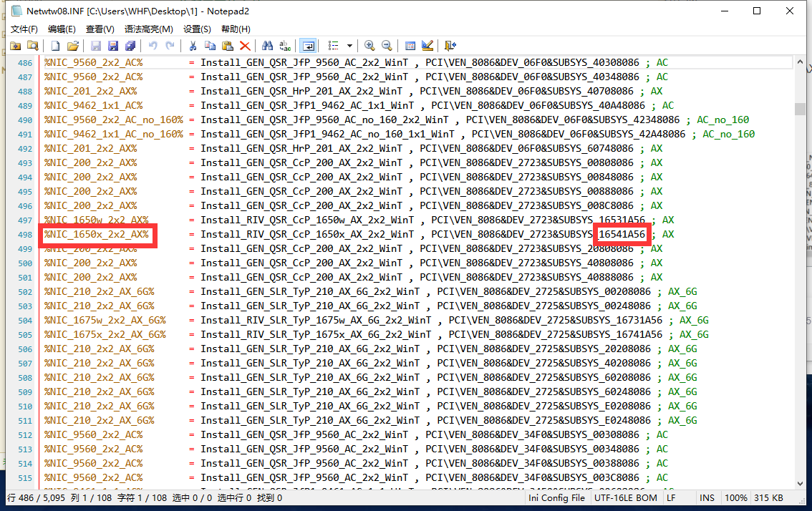Screen dimensions: 812x511
Task: Click the AX_6G comment on line 506
Action: 682,349
